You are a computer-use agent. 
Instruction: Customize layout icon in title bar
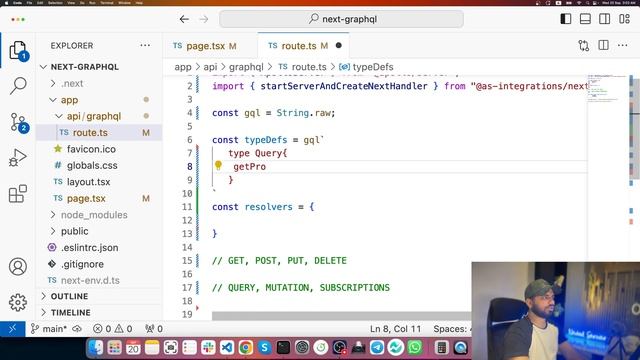point(624,19)
